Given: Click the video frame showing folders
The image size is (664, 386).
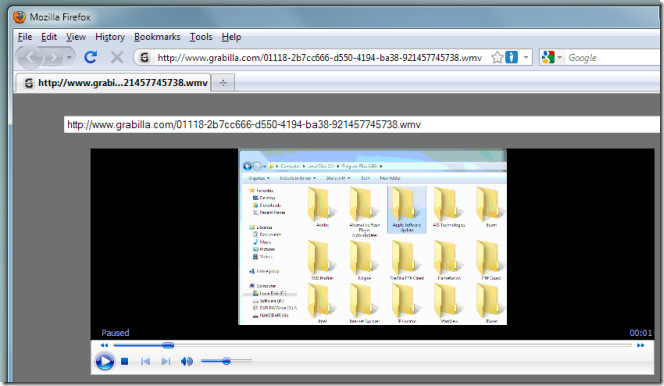Looking at the screenshot, I should click(x=373, y=237).
